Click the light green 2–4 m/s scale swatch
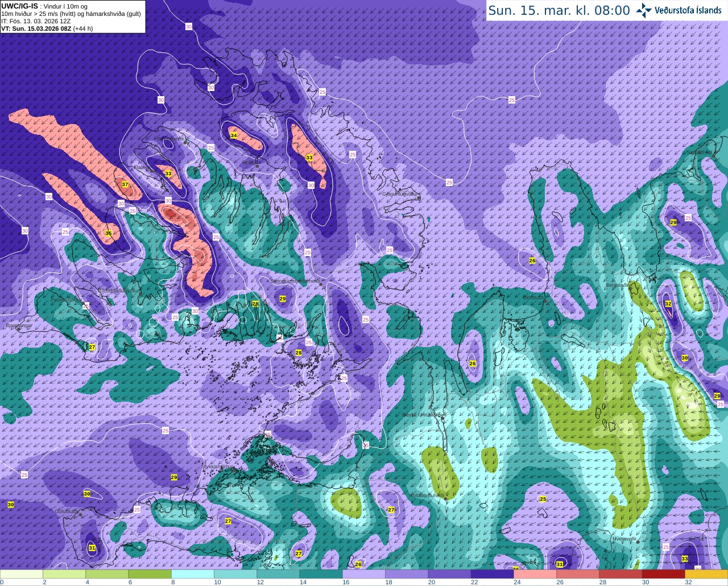 [x=64, y=574]
